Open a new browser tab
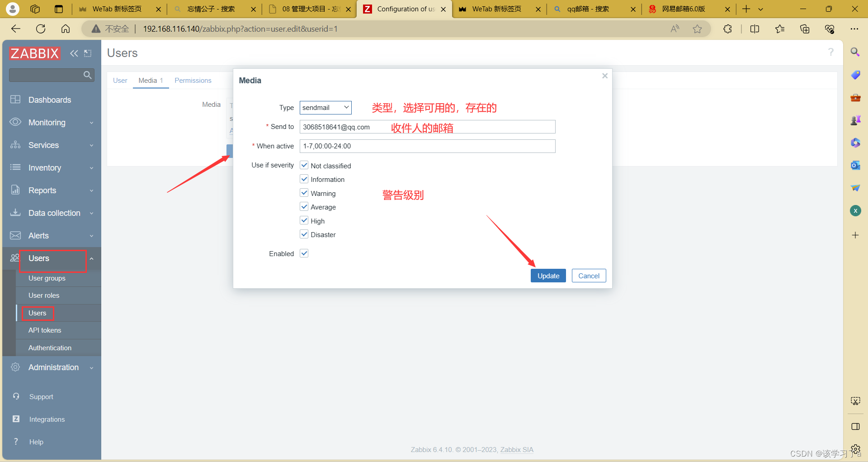868x462 pixels. tap(746, 9)
